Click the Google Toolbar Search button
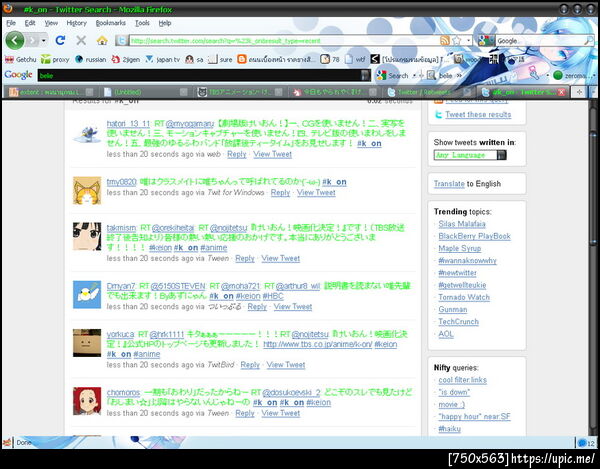This screenshot has height=469, width=600. tap(392, 76)
